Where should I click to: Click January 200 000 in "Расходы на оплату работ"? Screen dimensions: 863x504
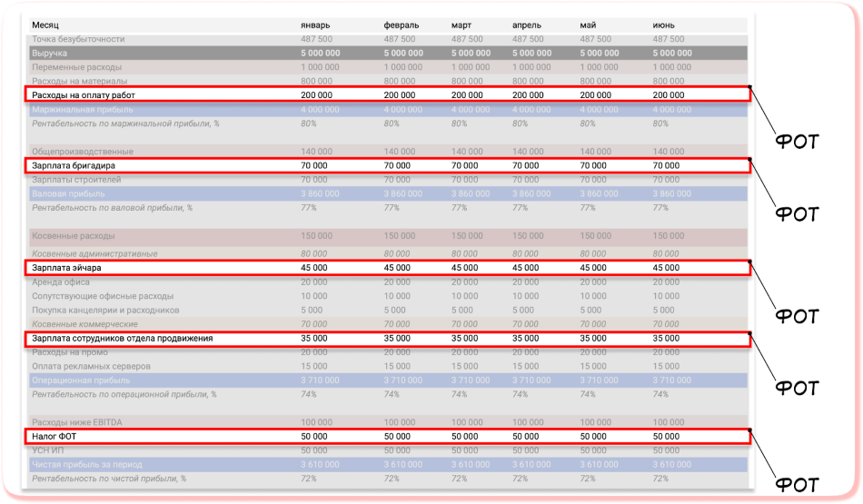pos(316,94)
